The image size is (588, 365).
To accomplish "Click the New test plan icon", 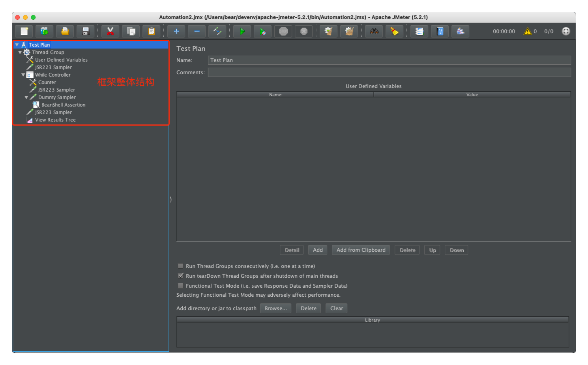I will coord(24,31).
